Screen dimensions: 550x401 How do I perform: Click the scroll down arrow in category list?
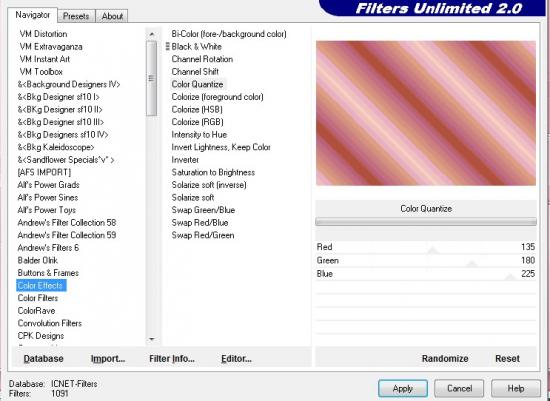tap(152, 339)
